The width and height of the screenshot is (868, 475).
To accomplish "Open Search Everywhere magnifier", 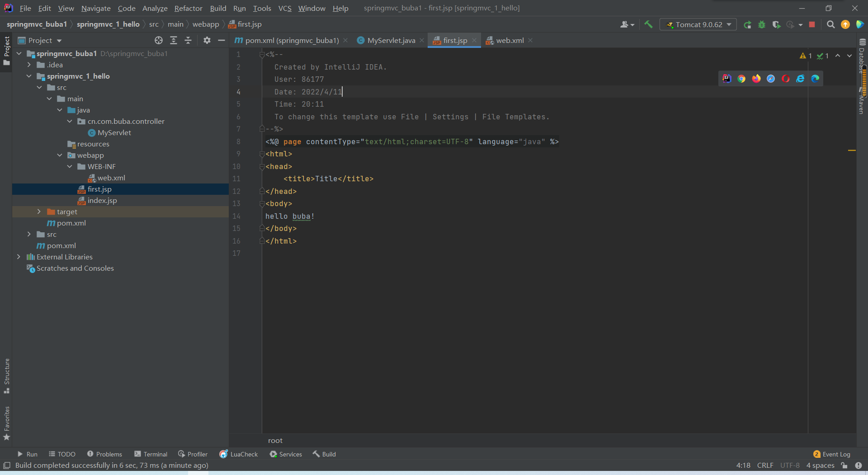I will pyautogui.click(x=830, y=24).
